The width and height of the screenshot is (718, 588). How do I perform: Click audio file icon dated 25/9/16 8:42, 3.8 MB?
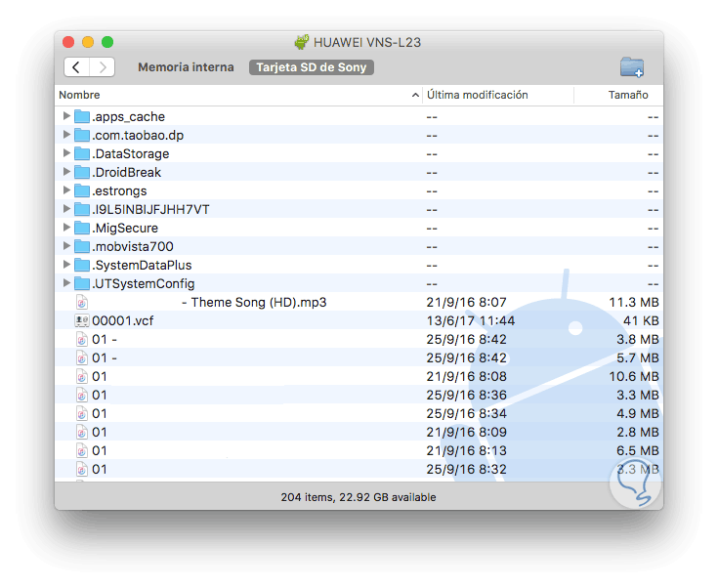82,339
